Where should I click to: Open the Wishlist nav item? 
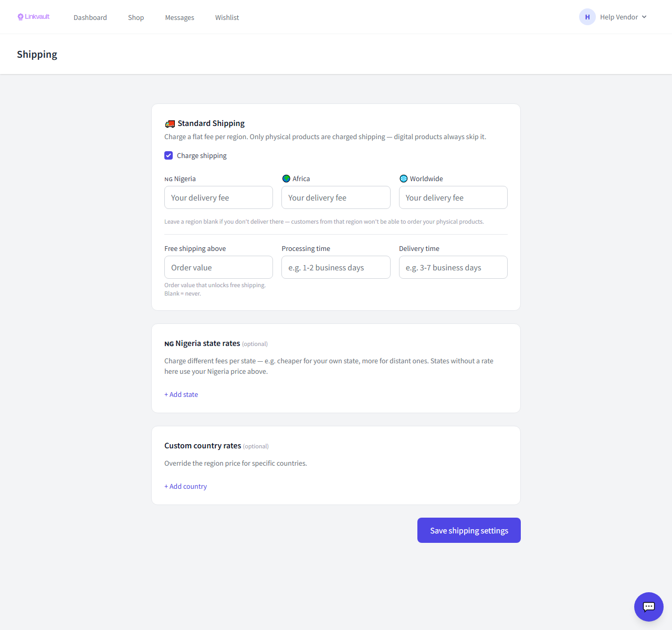click(227, 17)
